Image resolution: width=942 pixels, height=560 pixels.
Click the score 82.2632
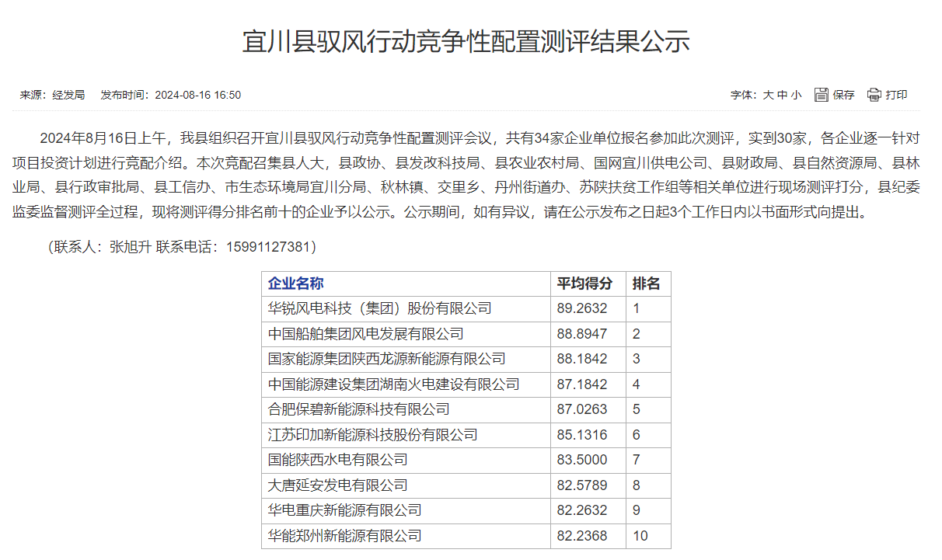pyautogui.click(x=582, y=510)
